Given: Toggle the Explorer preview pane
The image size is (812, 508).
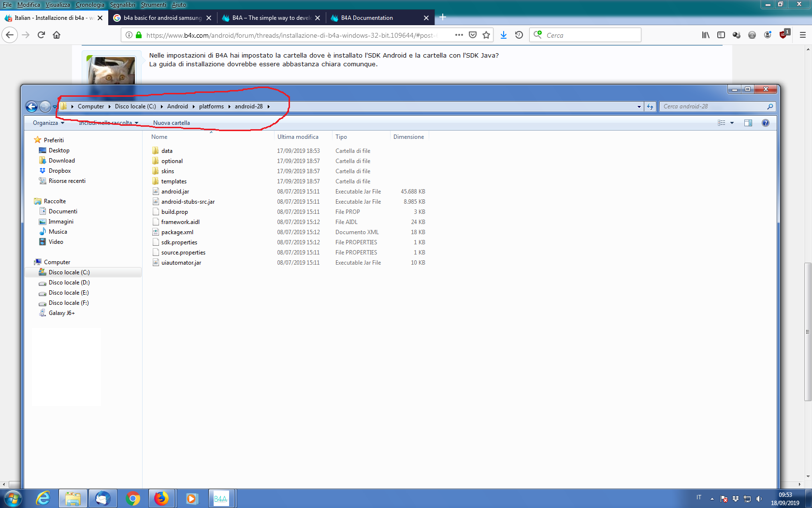Looking at the screenshot, I should (748, 123).
